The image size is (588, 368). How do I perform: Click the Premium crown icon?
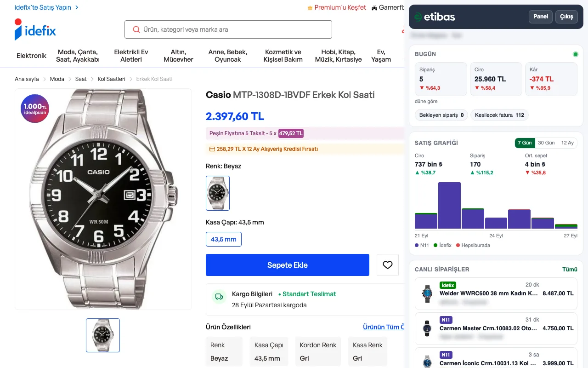(310, 7)
